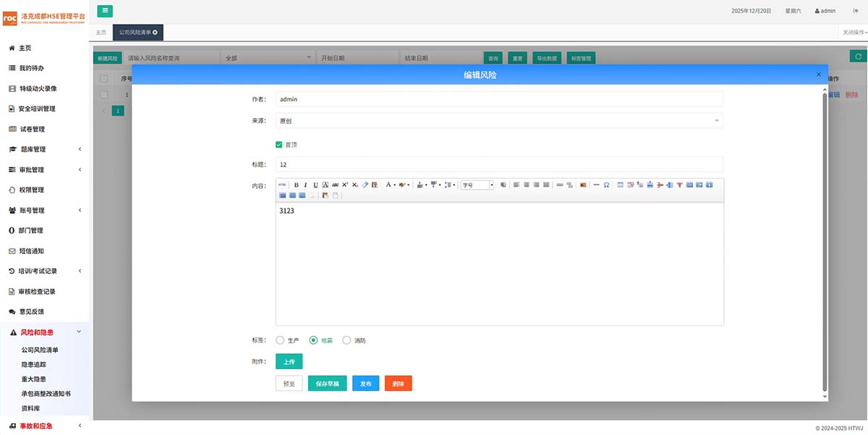Select the 消防 tag radio button
Image resolution: width=868 pixels, height=435 pixels.
[x=346, y=340]
